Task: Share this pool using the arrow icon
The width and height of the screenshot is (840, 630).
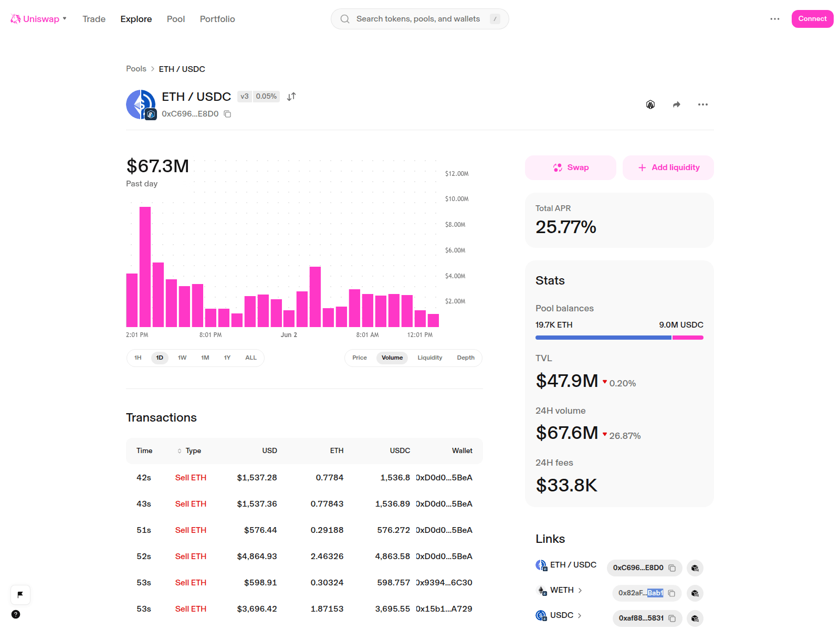Action: tap(677, 104)
